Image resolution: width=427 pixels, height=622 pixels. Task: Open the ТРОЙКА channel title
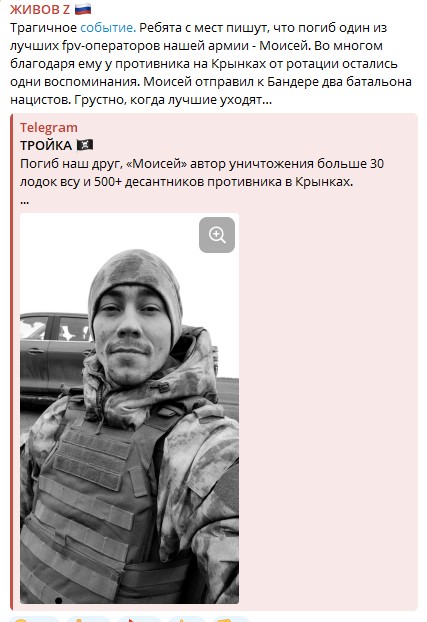(x=46, y=146)
